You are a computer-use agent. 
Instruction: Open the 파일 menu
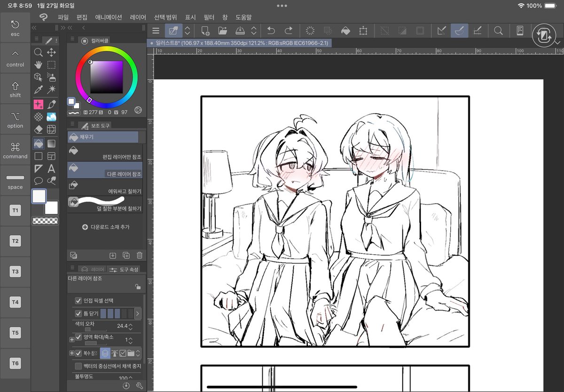point(63,17)
